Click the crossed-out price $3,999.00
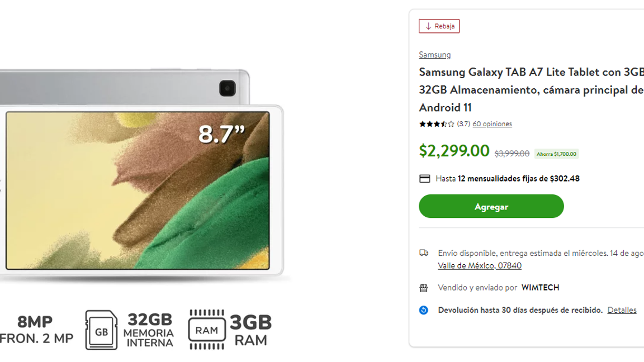Screen dimensions: 644x362 (512, 153)
